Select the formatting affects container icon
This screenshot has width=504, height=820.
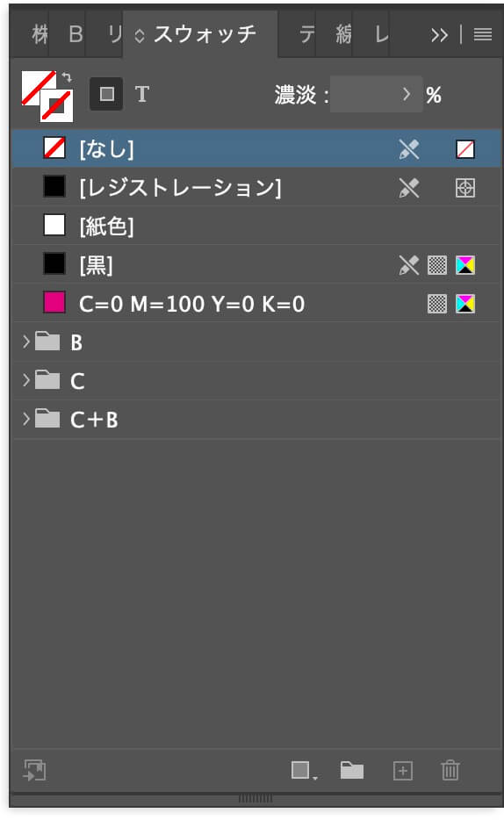[106, 94]
